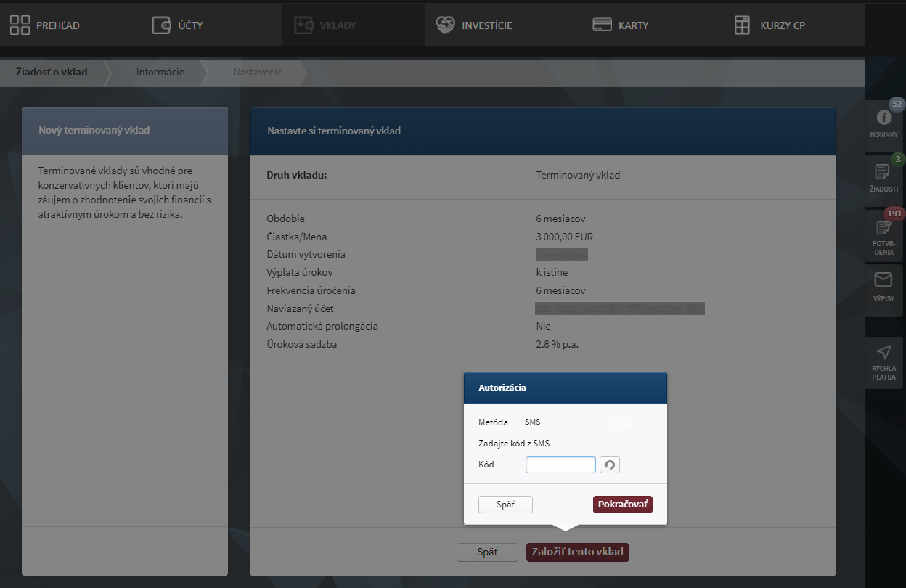Focus the Kód input field
This screenshot has height=588, width=906.
coord(560,465)
